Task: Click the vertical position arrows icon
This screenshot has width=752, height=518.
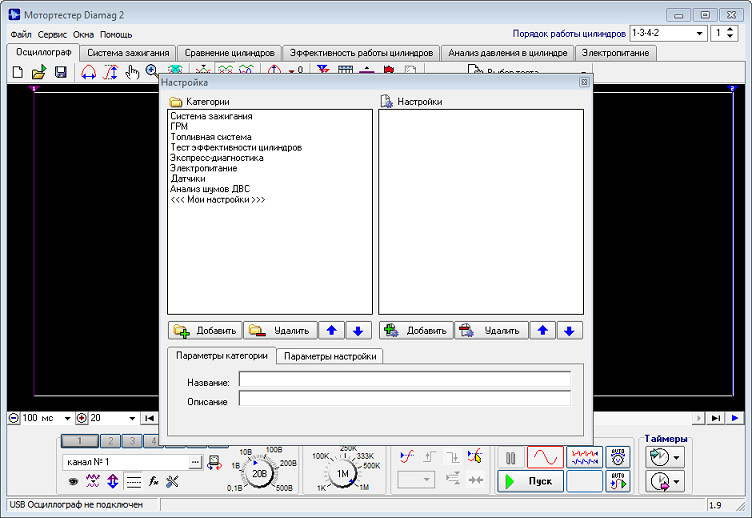Action: point(113,481)
